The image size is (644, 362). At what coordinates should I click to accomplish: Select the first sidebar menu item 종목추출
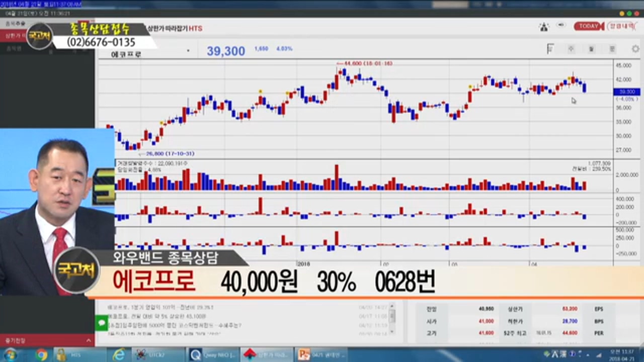(x=15, y=23)
